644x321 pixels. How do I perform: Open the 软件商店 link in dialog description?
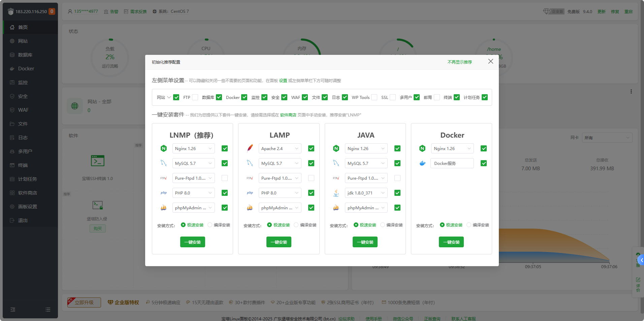(x=288, y=115)
